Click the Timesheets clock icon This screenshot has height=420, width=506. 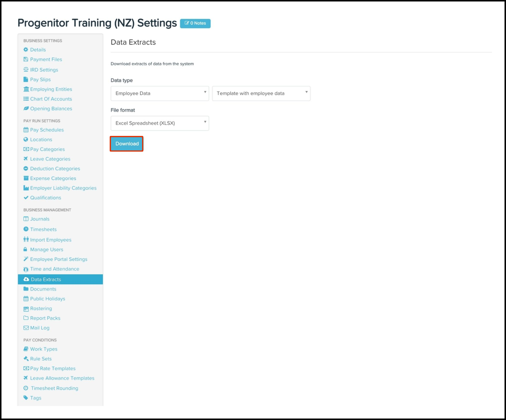pos(26,229)
